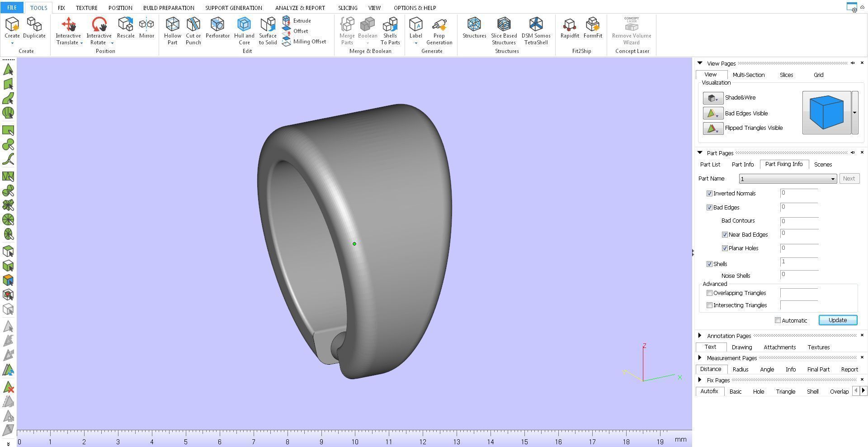The image size is (868, 447).
Task: Enable the Overlapping Triangles checkbox
Action: point(709,293)
